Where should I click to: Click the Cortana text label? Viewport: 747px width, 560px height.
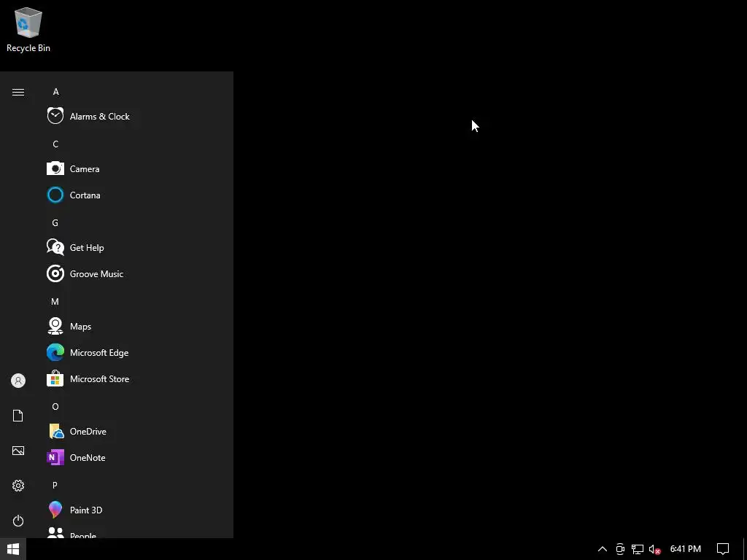click(x=85, y=195)
